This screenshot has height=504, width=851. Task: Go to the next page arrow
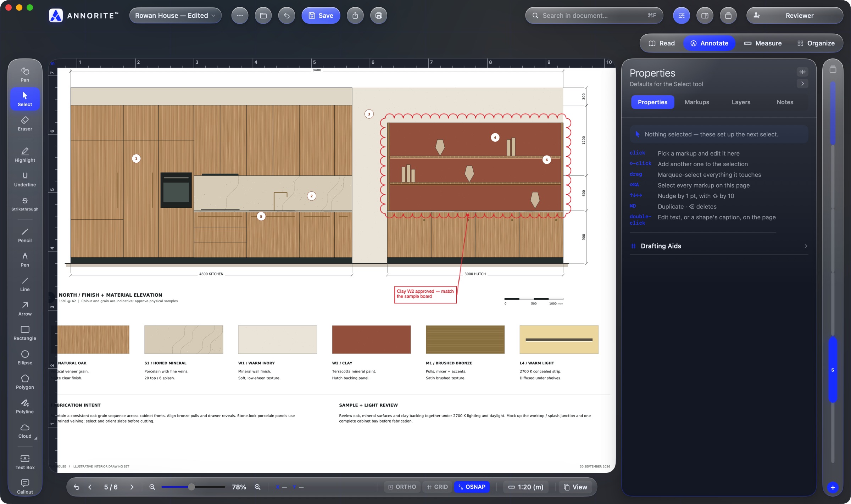tap(132, 487)
